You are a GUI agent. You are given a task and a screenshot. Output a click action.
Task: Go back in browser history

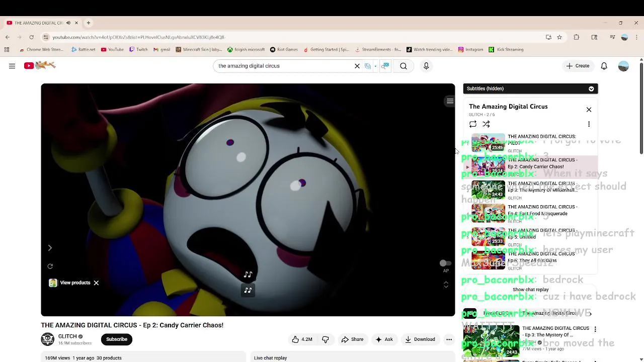click(8, 37)
